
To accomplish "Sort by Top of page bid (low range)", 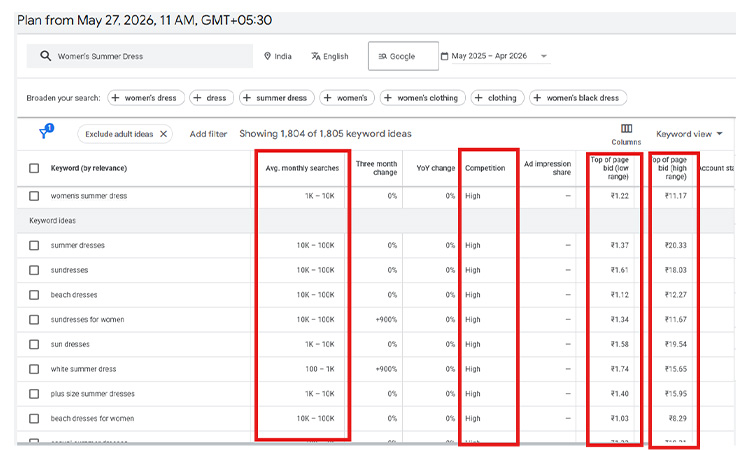I will tap(610, 168).
